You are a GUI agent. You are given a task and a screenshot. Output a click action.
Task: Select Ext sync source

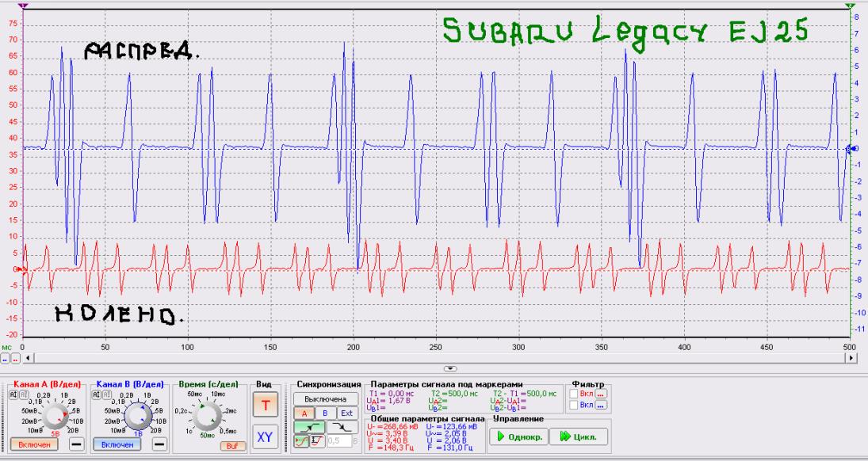click(x=348, y=413)
